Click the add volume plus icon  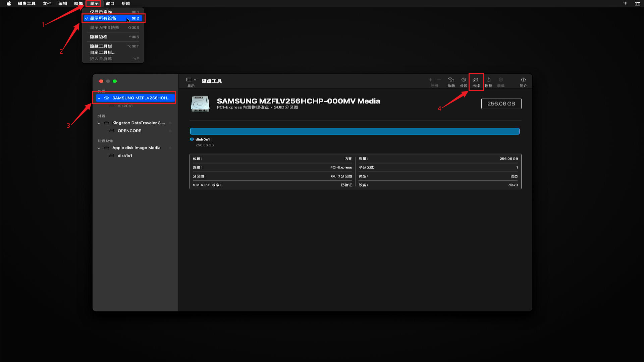[430, 80]
